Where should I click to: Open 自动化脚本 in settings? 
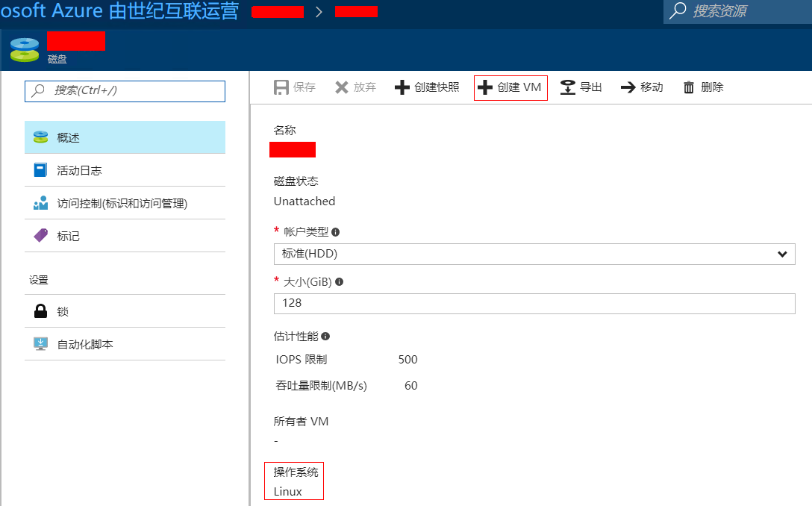click(125, 344)
